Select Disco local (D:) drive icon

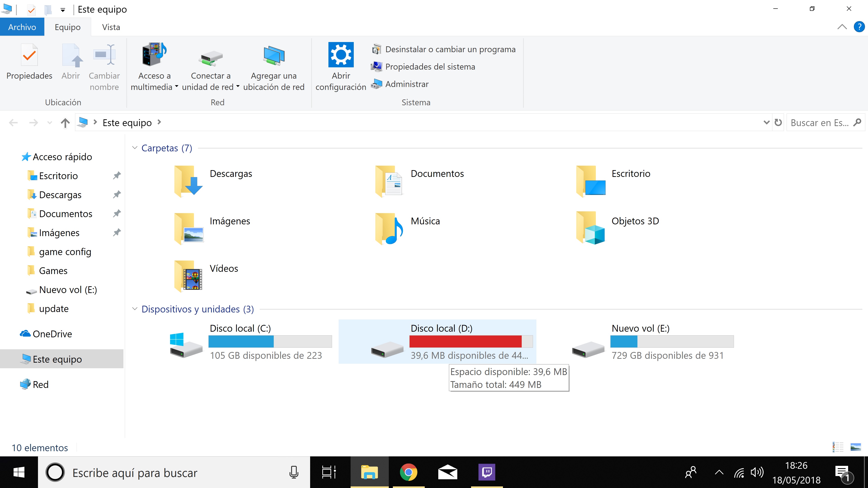click(387, 350)
